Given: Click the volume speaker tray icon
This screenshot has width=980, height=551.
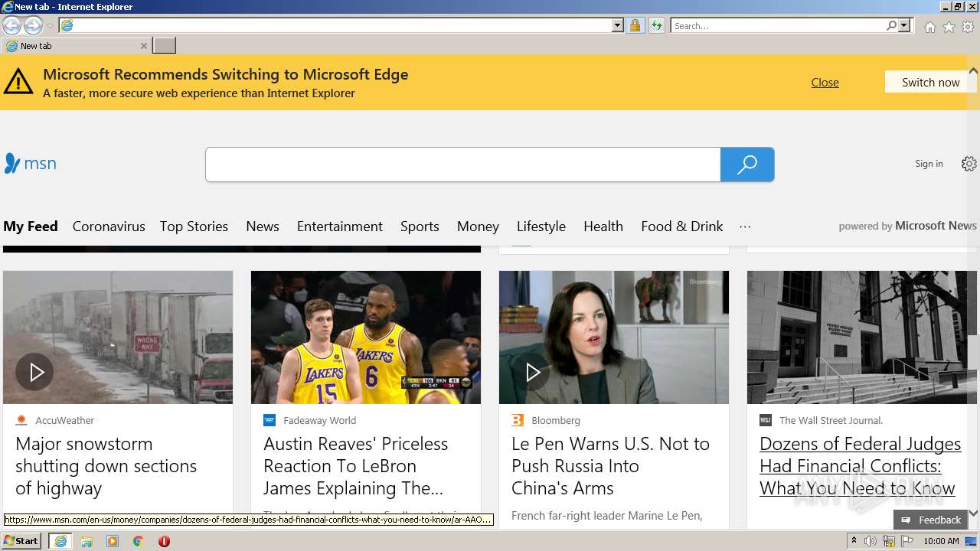Looking at the screenshot, I should tap(871, 541).
